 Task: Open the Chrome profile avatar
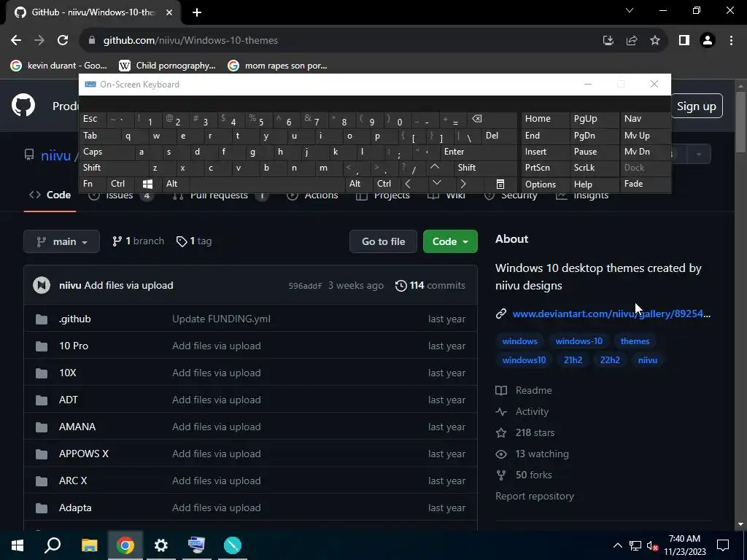(708, 41)
